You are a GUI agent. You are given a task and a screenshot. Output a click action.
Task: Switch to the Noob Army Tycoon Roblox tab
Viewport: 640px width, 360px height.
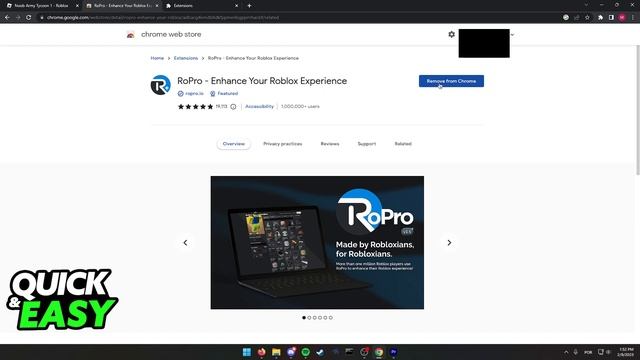coord(41,6)
